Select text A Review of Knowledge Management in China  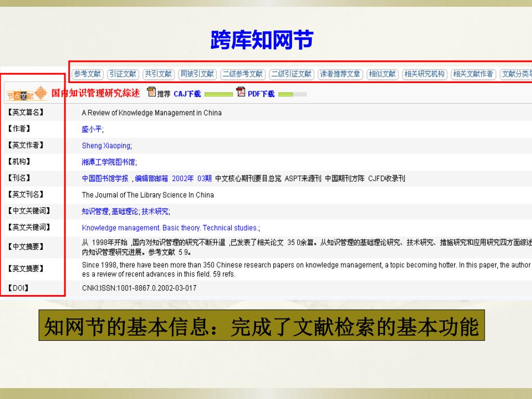coord(152,113)
